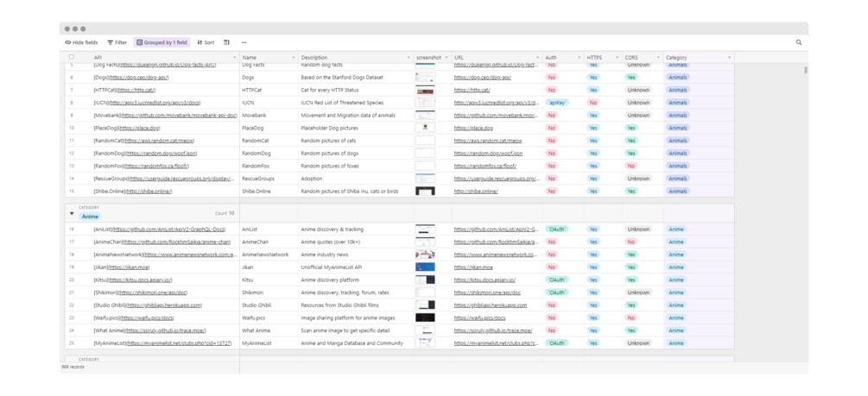Open the Auth column dropdown arrow
868x396 pixels.
tap(579, 58)
